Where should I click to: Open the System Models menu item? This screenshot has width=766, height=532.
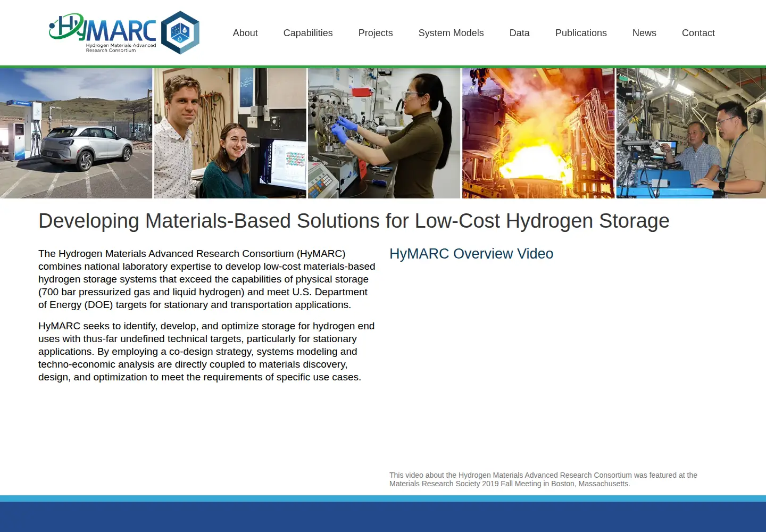click(x=451, y=33)
